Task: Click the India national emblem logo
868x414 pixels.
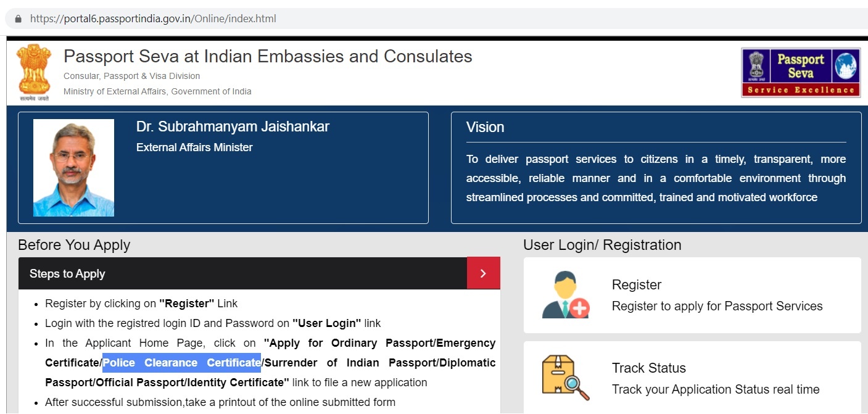Action: pyautogui.click(x=34, y=71)
